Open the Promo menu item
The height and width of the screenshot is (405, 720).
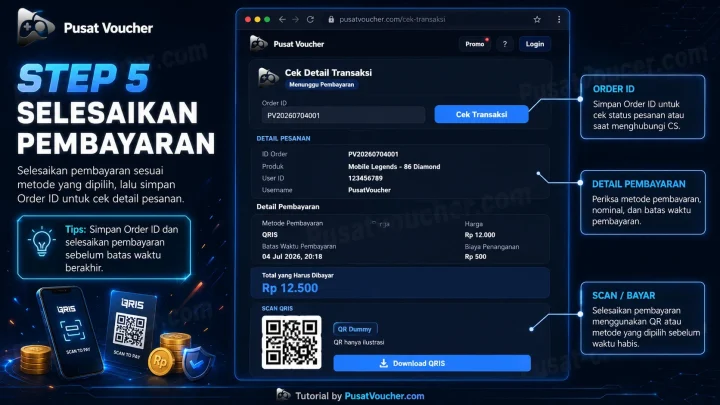(x=475, y=44)
